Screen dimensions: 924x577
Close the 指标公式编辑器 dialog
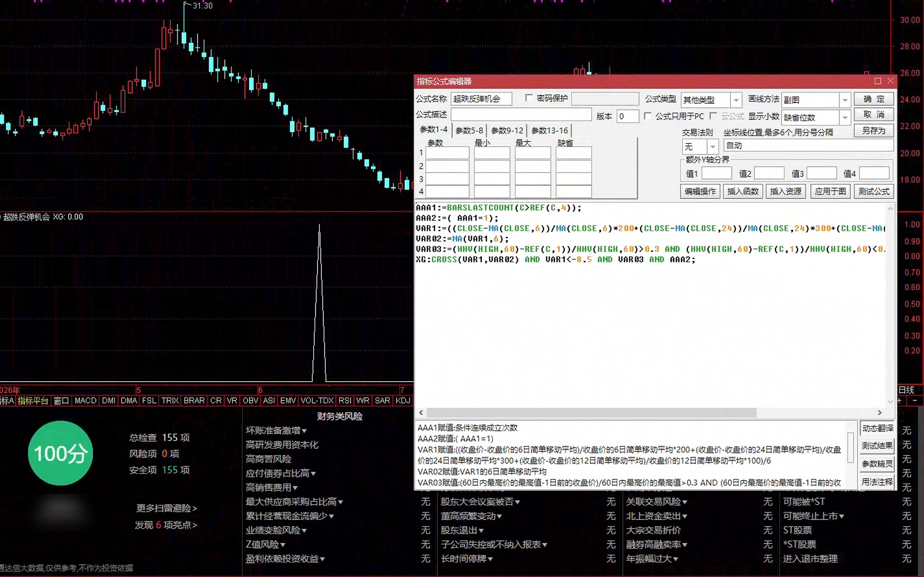(x=890, y=81)
